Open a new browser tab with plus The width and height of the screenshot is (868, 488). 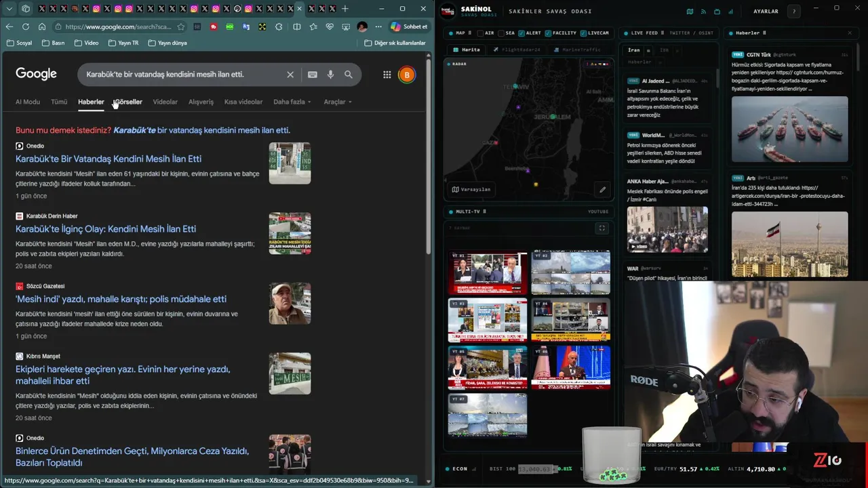(345, 9)
